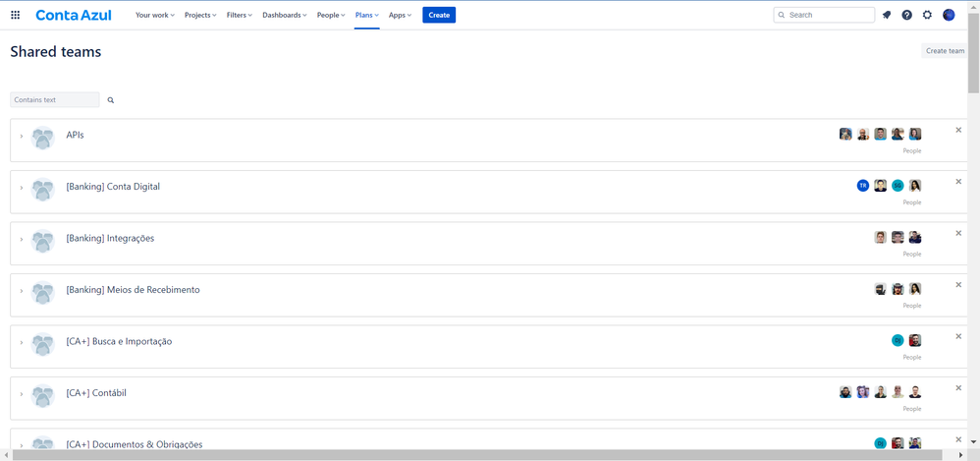Open the People menu

(331, 15)
